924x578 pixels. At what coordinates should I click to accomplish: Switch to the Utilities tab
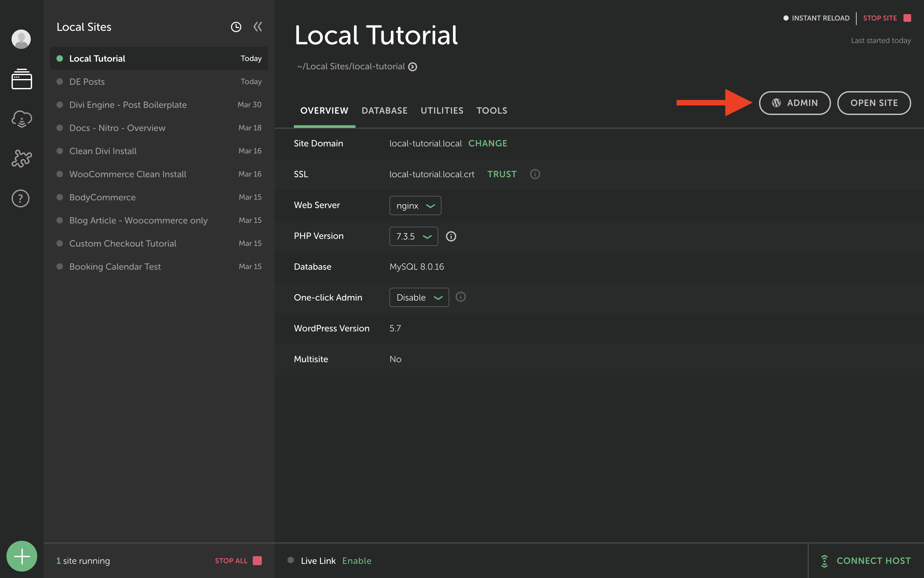point(442,110)
